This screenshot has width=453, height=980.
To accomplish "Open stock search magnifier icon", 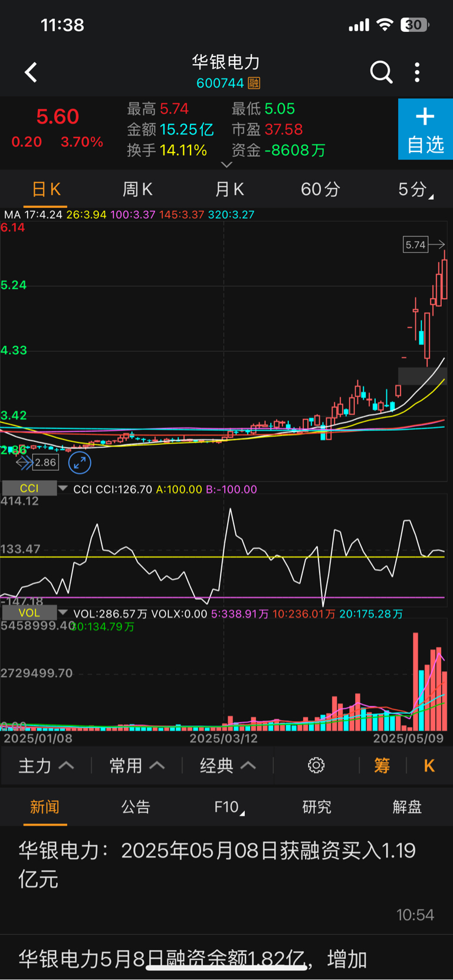I will point(381,72).
